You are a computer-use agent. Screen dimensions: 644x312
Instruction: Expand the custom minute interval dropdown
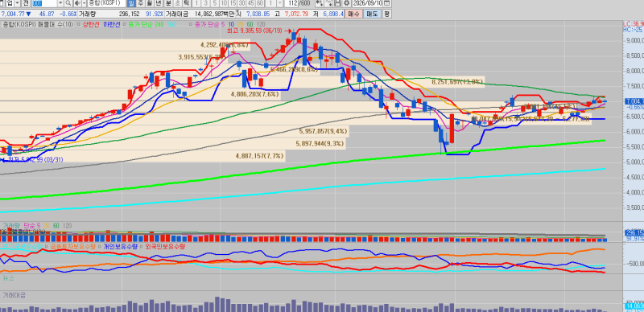click(279, 3)
